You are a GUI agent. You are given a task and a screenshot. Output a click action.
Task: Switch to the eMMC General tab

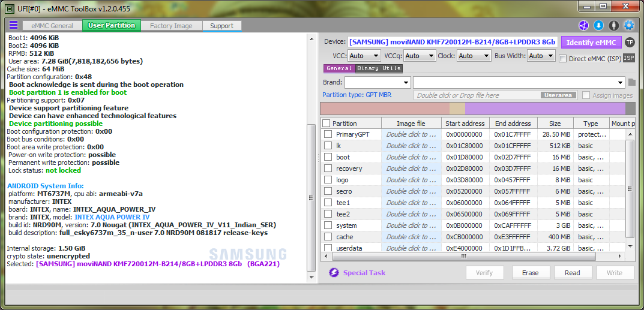52,26
